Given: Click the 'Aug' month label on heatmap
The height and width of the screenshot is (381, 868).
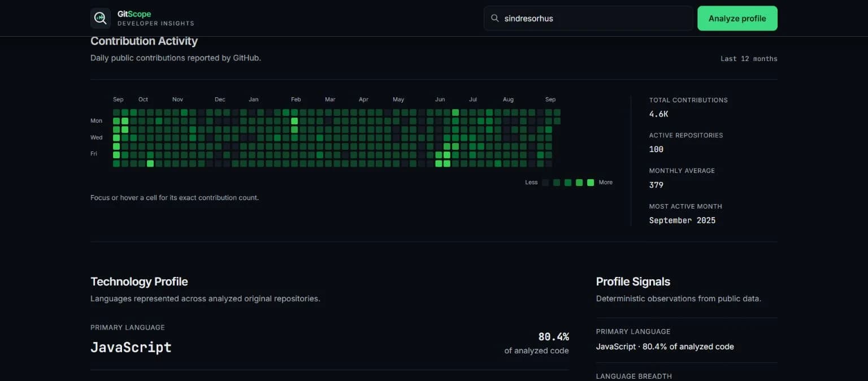Looking at the screenshot, I should pyautogui.click(x=508, y=99).
